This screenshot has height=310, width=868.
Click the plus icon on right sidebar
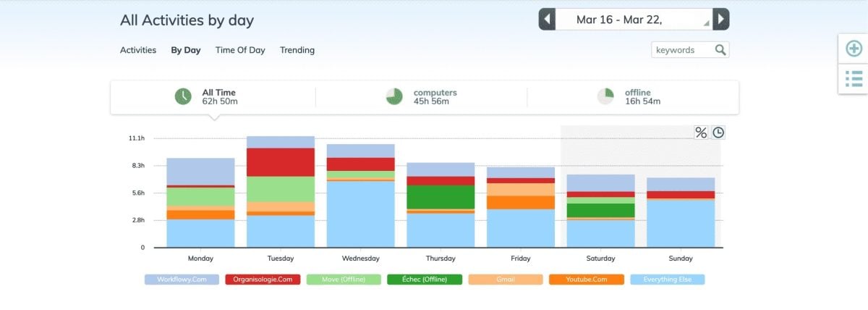854,49
